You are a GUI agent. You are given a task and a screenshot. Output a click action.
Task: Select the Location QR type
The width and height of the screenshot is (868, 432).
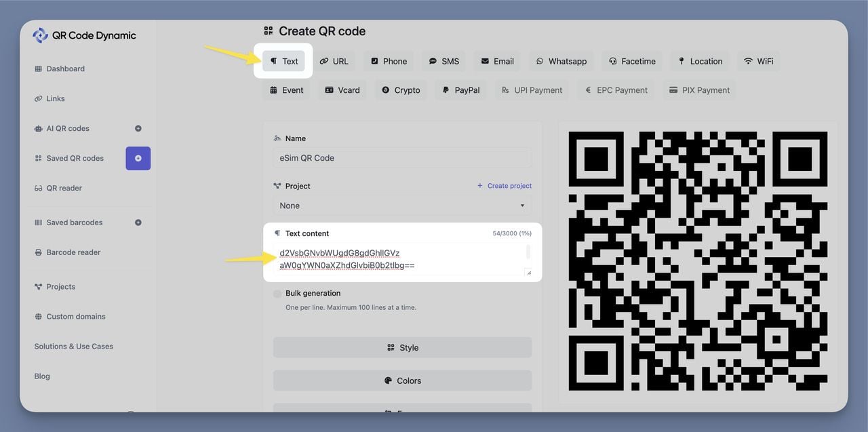700,61
